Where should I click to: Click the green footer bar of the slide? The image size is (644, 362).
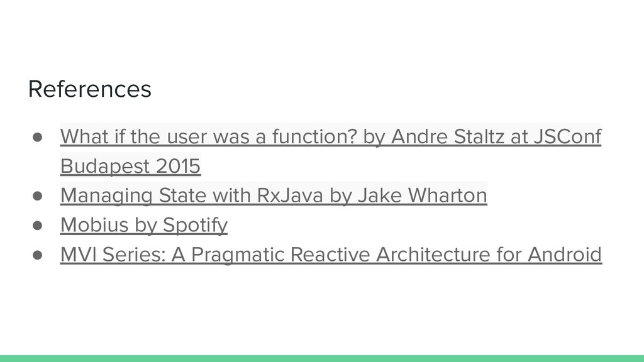pyautogui.click(x=322, y=358)
